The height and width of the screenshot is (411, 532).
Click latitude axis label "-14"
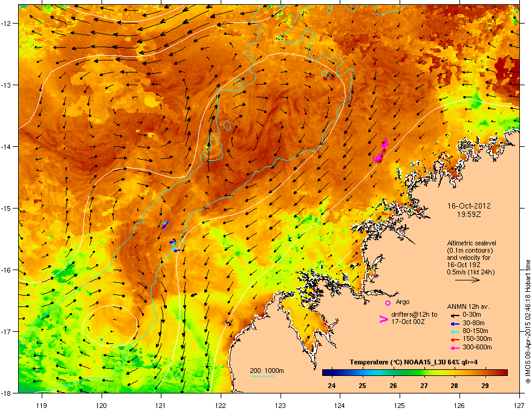coord(6,146)
